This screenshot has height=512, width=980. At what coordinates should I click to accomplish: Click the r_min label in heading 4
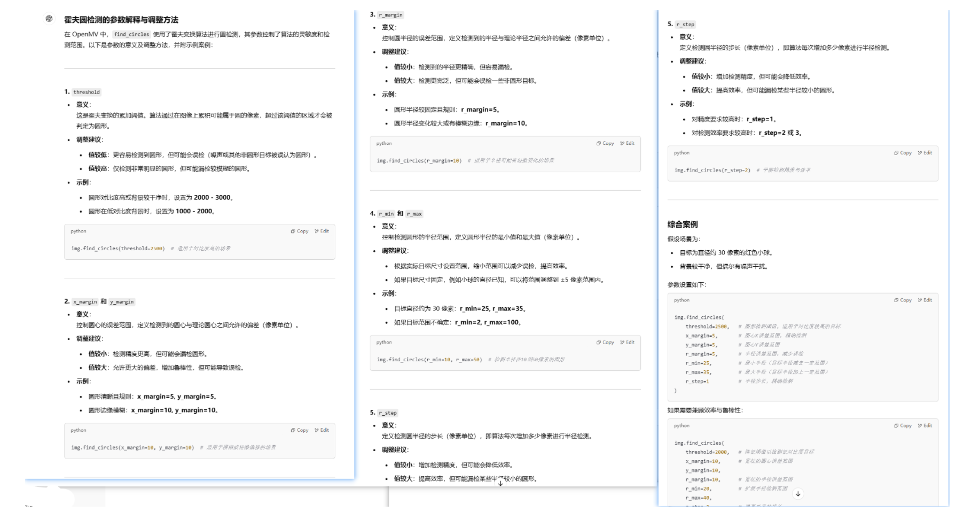pyautogui.click(x=387, y=214)
